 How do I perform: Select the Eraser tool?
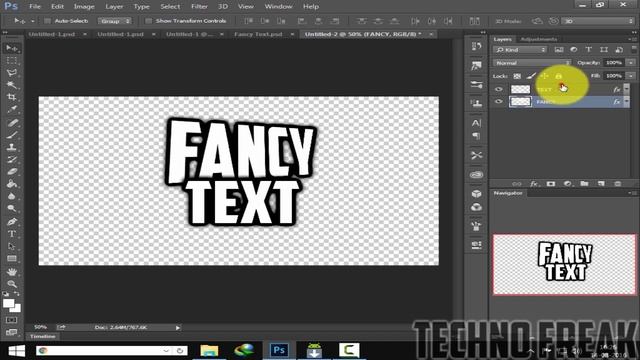tap(12, 171)
